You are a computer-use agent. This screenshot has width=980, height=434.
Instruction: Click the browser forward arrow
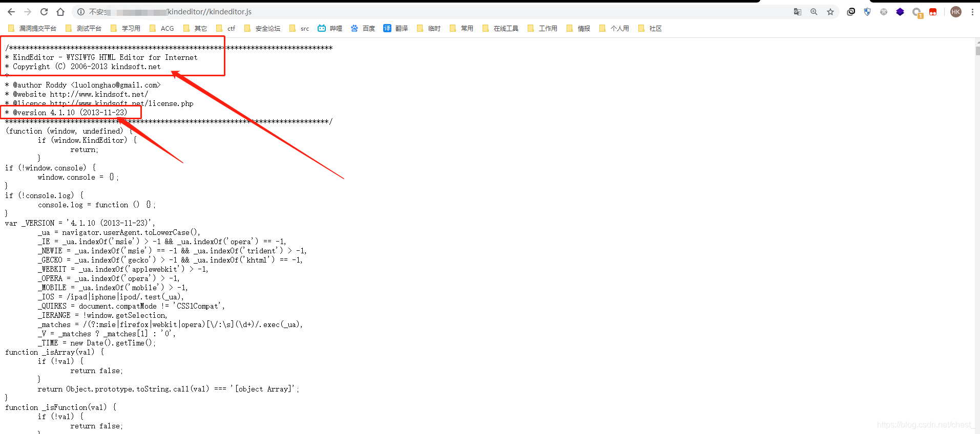point(28,12)
